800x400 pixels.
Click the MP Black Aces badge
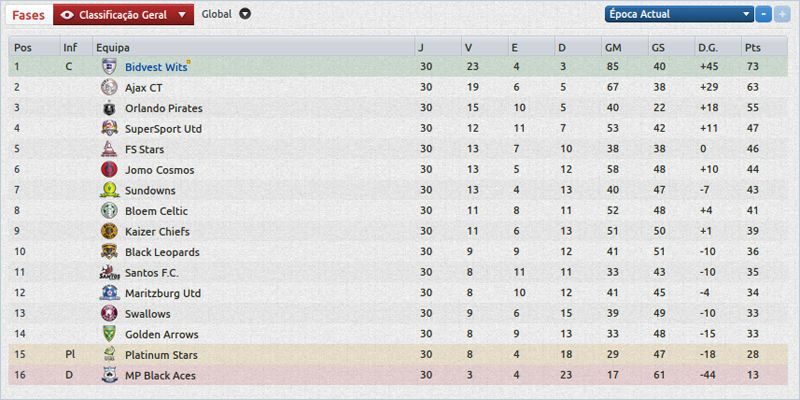click(109, 375)
